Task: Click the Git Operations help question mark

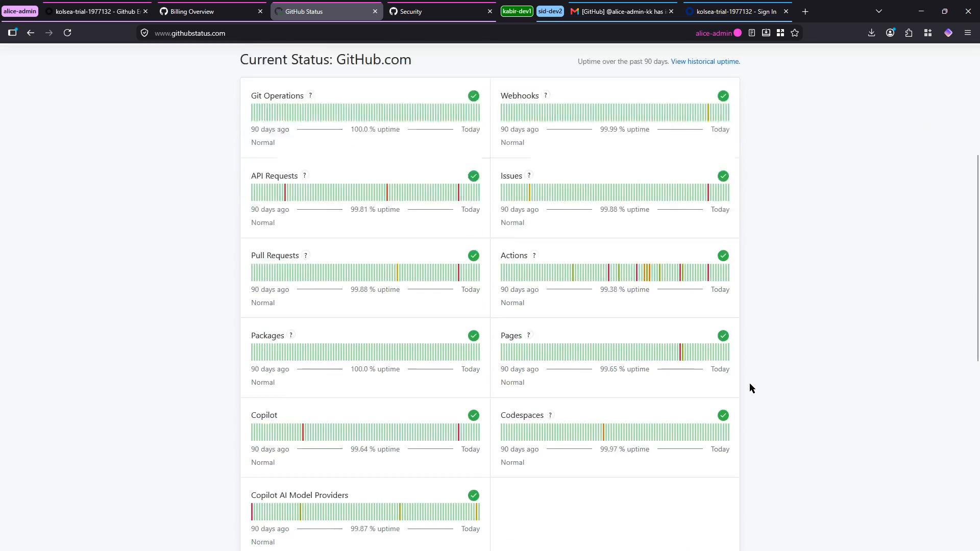Action: click(310, 95)
